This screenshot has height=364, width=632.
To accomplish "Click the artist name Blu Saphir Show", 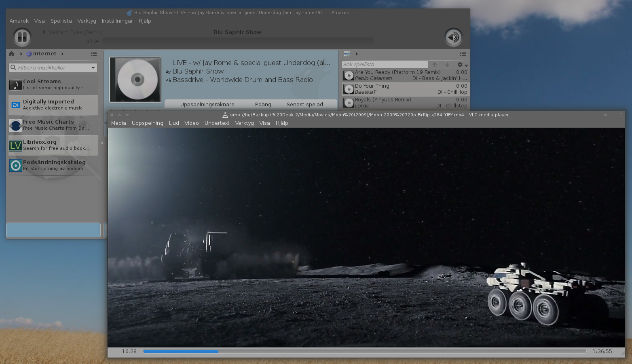I will [198, 71].
